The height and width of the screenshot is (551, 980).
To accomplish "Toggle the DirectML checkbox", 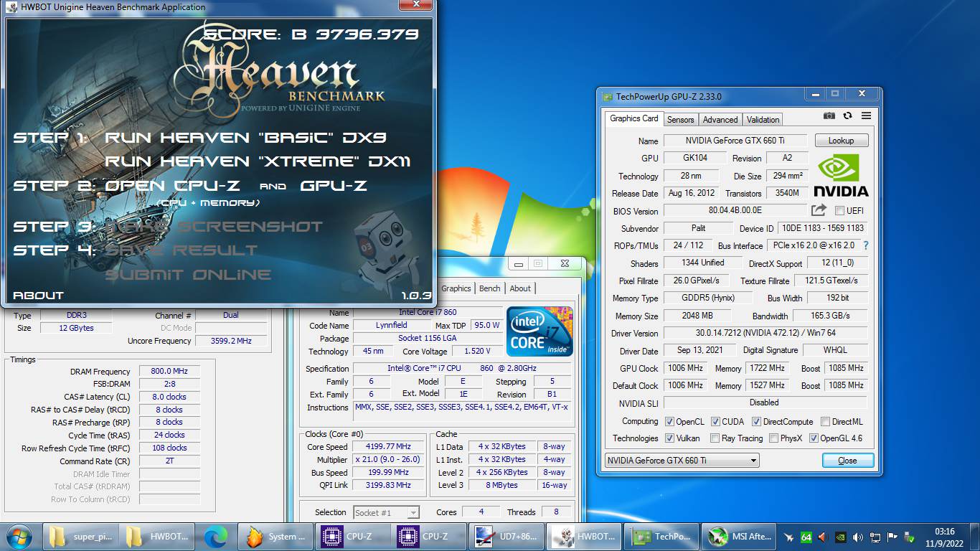I will click(825, 422).
